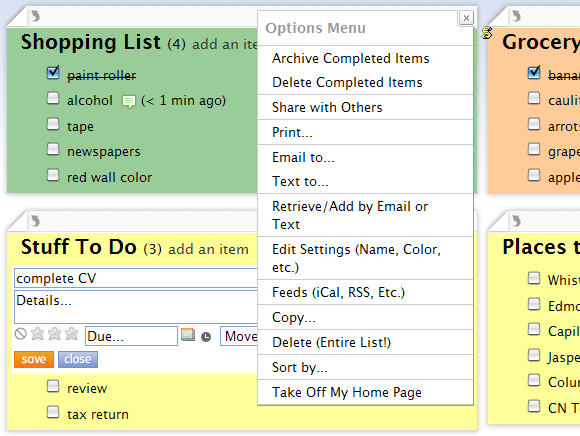Click the Grocery list corner arrow icon
580x436 pixels.
(x=516, y=16)
